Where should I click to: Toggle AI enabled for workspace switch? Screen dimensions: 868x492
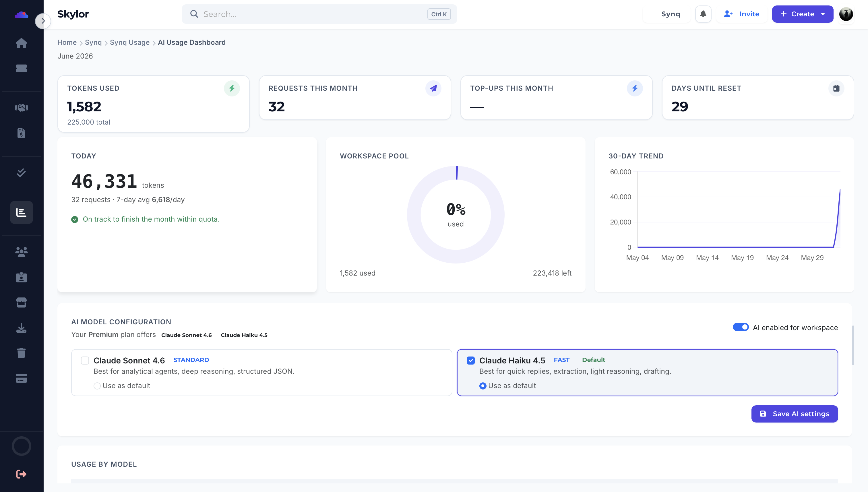(741, 327)
